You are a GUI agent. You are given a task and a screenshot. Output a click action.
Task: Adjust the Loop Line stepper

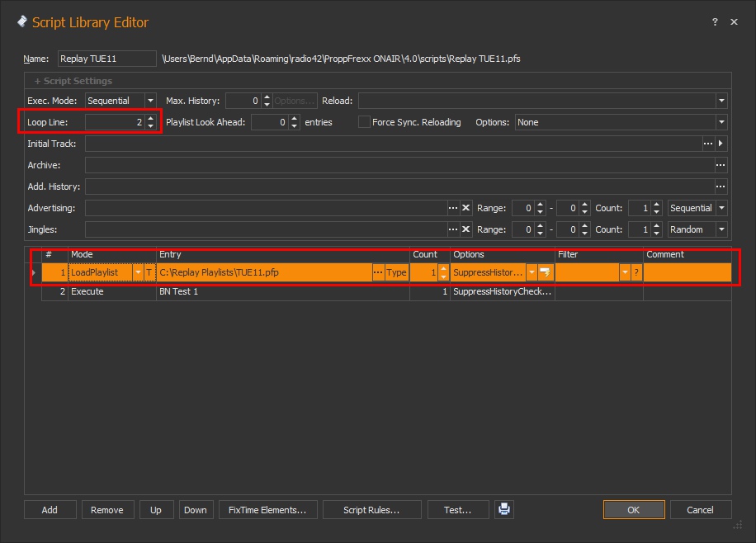coord(151,122)
